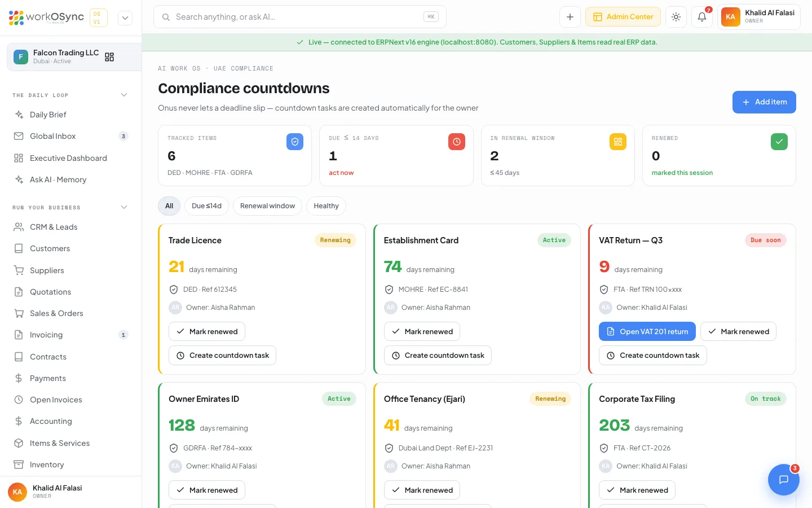812x508 pixels.
Task: Show Healthy items filter
Action: [326, 206]
